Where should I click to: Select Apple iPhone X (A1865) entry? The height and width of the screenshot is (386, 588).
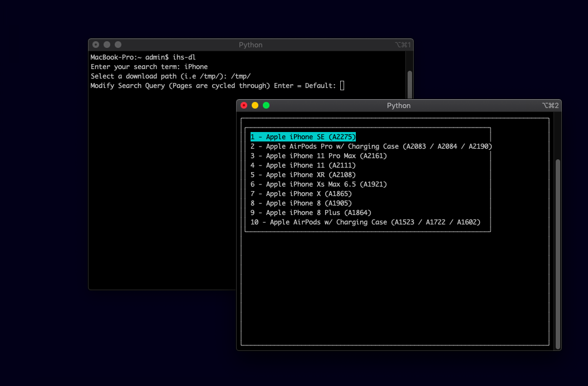(x=301, y=194)
